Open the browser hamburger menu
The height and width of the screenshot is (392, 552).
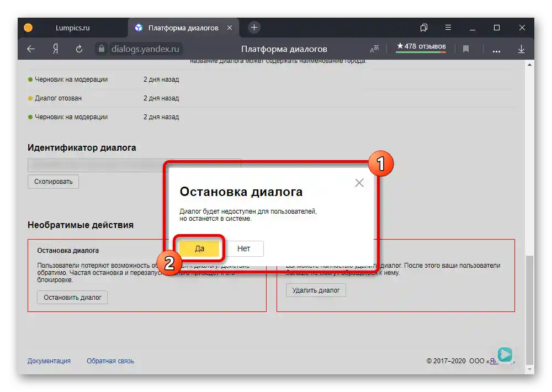pyautogui.click(x=448, y=27)
